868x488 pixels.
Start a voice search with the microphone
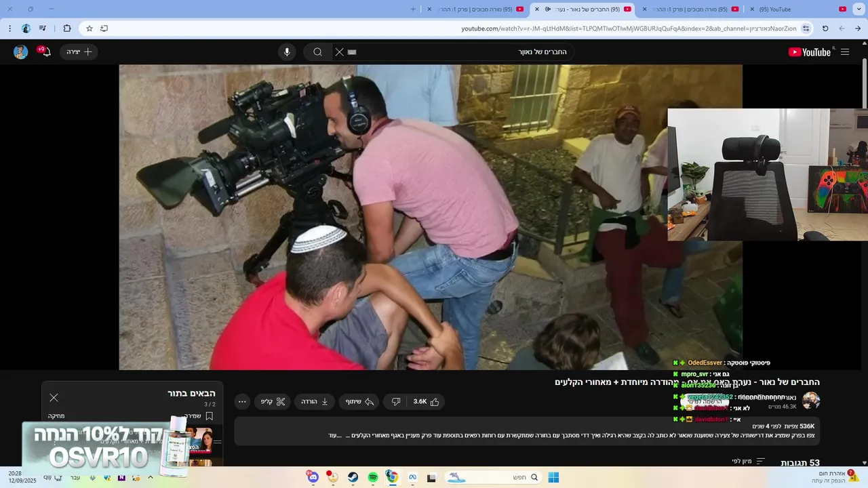[x=287, y=52]
